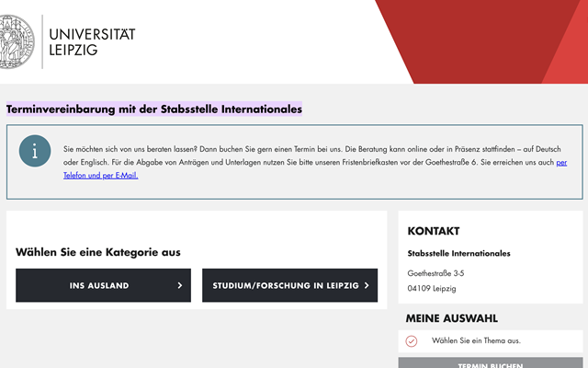Click the Universität Leipzig seal logo
Viewport: 588px width, 368px height.
tap(17, 41)
